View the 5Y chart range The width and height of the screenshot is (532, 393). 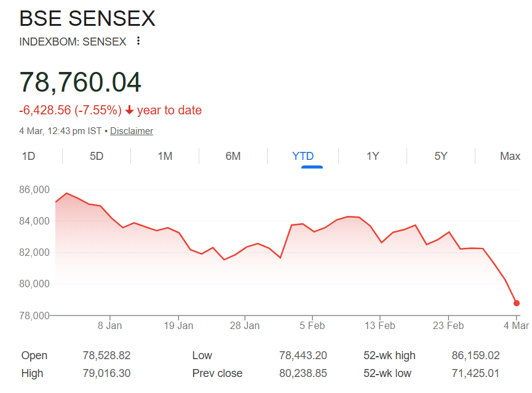click(x=440, y=156)
